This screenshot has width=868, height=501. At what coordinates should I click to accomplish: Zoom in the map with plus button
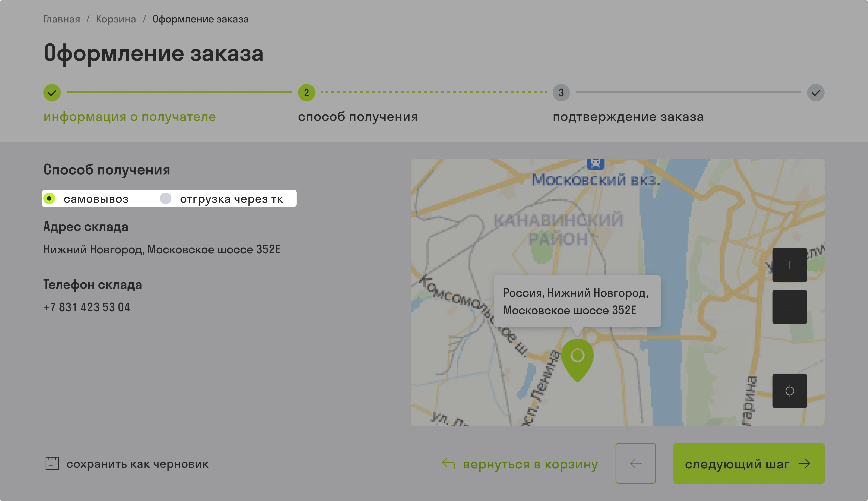tap(790, 265)
